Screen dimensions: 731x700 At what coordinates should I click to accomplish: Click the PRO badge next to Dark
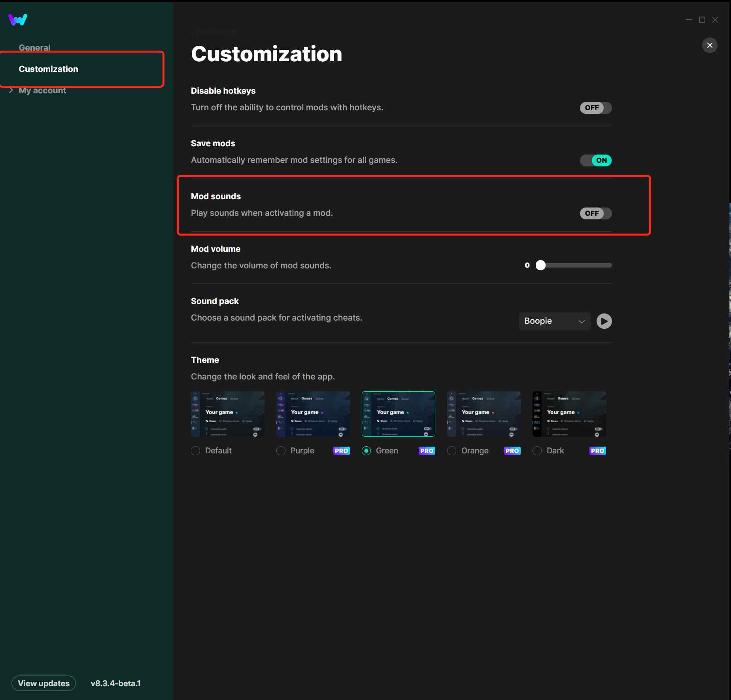coord(597,451)
